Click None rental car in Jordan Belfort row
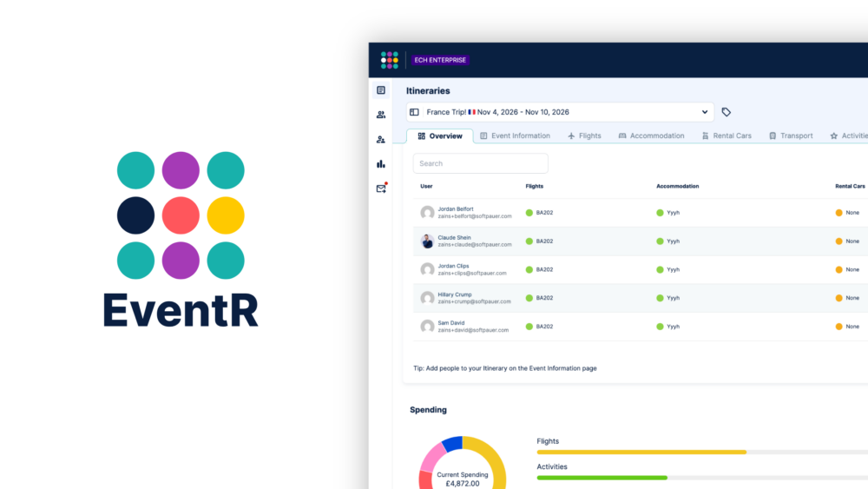 coord(847,213)
